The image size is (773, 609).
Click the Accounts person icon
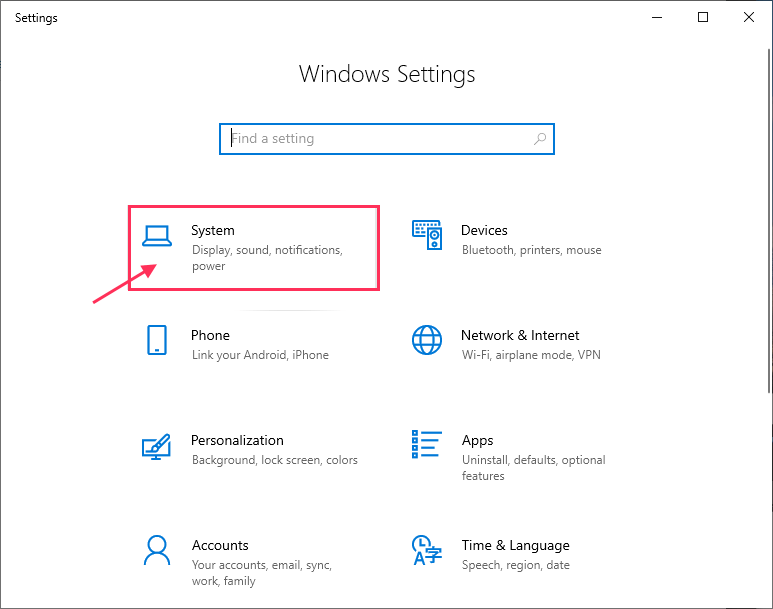156,550
